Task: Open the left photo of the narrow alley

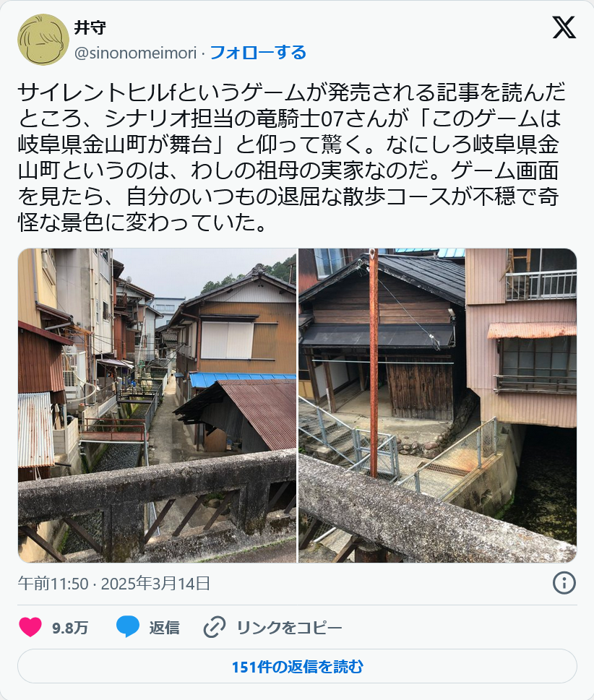Action: 158,405
